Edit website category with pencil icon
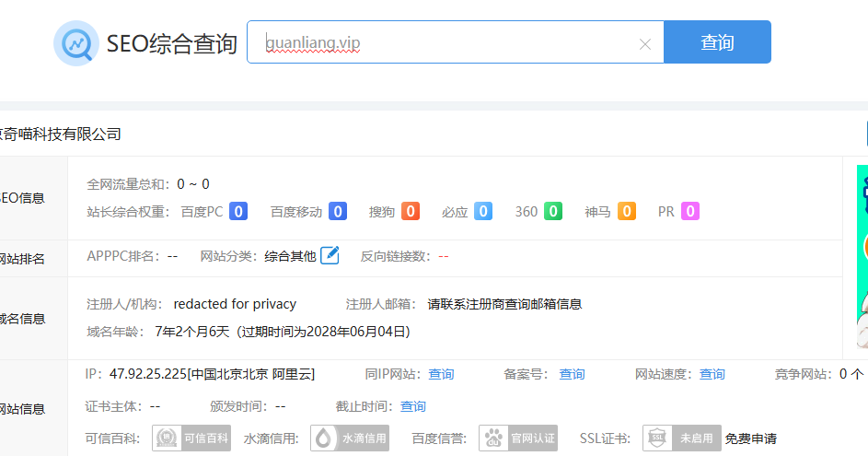The width and height of the screenshot is (868, 456). [330, 255]
